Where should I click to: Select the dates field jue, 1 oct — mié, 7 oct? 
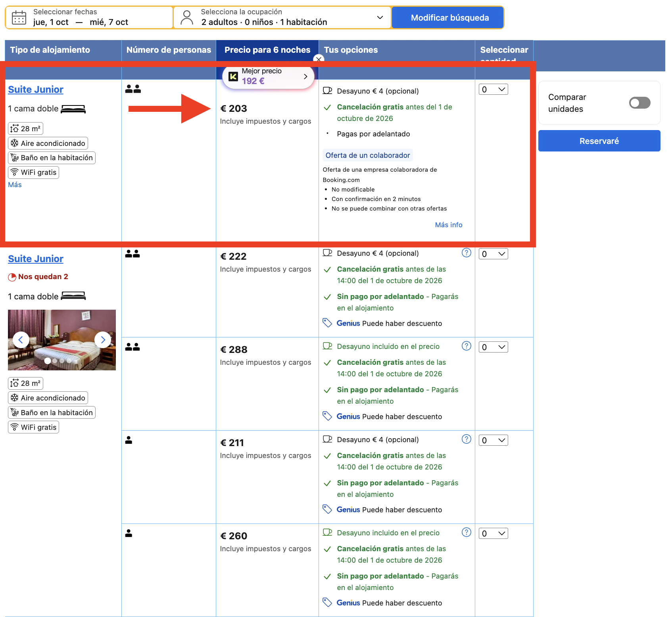click(89, 17)
